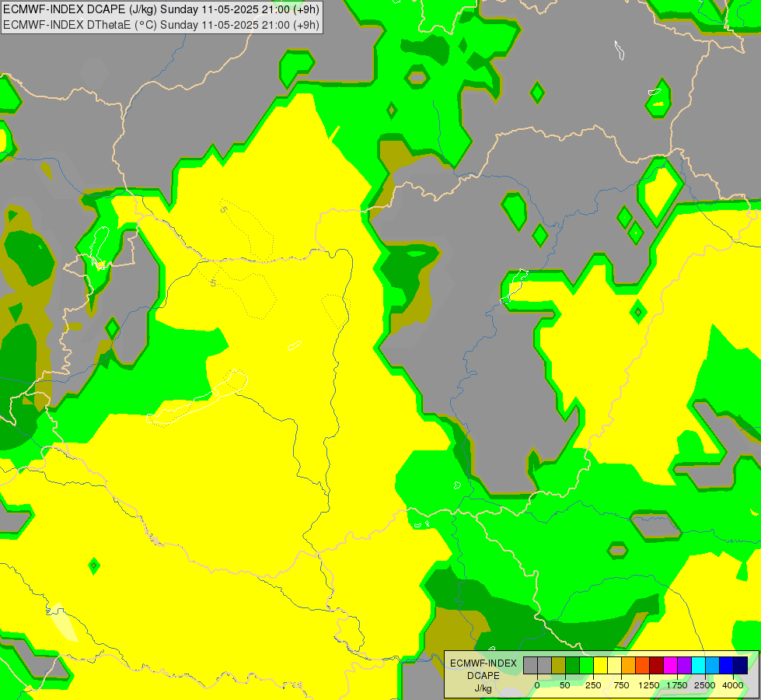This screenshot has height=700, width=761.
Task: Select the pale yellow legend swatch
Action: coord(614,666)
